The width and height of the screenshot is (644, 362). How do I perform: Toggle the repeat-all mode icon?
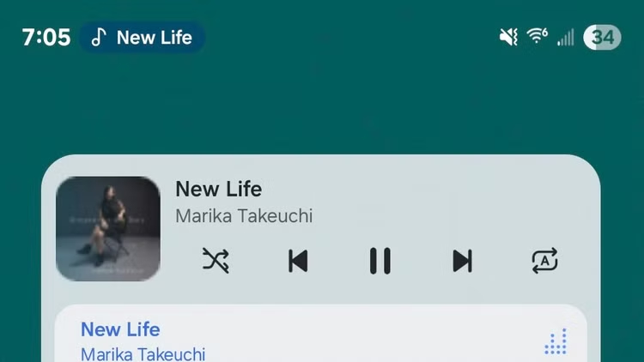pos(544,260)
